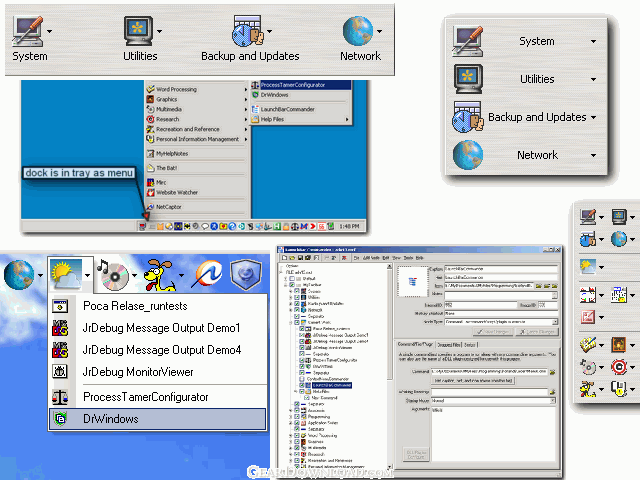The height and width of the screenshot is (480, 640).
Task: Open Word Processing submenu in the tray menu
Action: click(x=197, y=89)
